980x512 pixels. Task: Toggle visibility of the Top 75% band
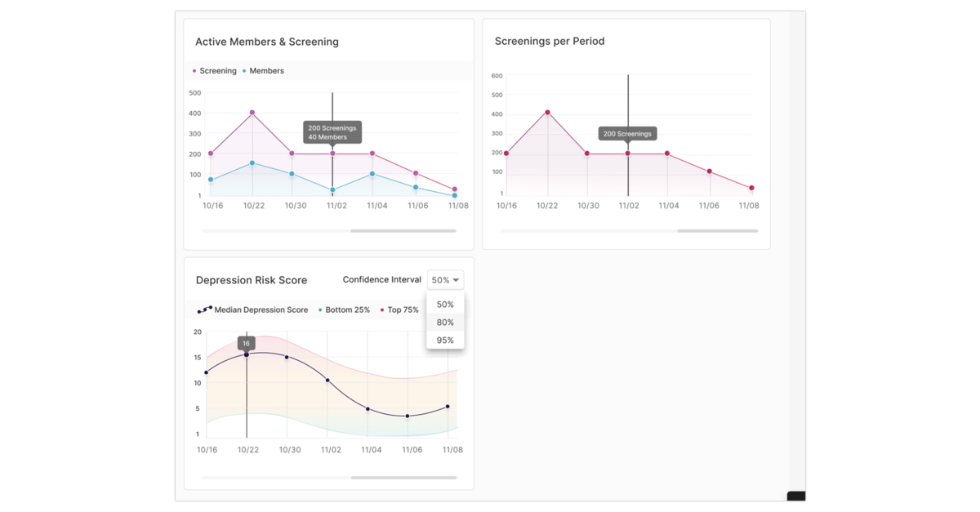pos(400,309)
